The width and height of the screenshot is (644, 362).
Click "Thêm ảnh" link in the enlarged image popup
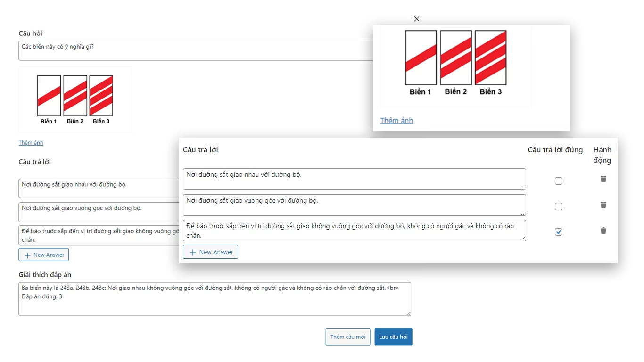click(396, 121)
